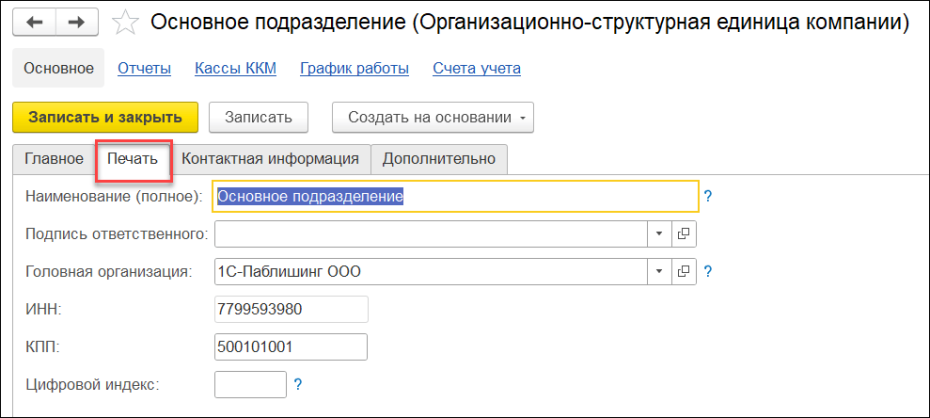Expand the Подпись ответственного dropdown

click(659, 234)
